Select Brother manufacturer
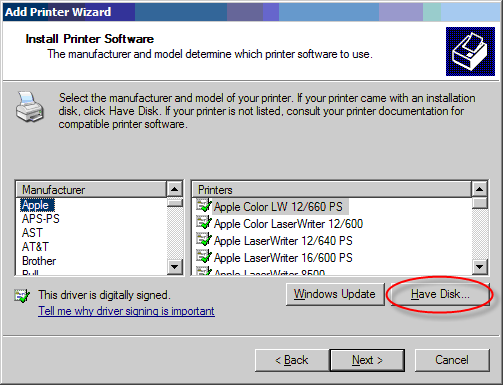 pyautogui.click(x=39, y=261)
